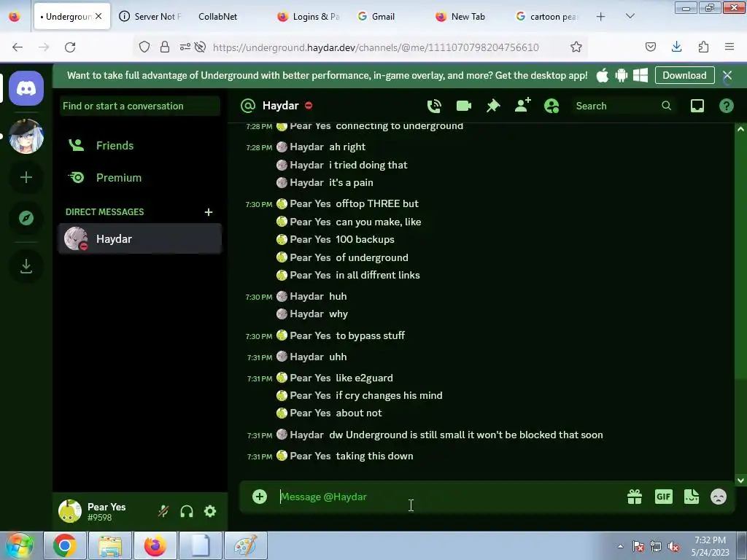The width and height of the screenshot is (747, 560).
Task: Open Chrome from the taskbar
Action: 65,545
